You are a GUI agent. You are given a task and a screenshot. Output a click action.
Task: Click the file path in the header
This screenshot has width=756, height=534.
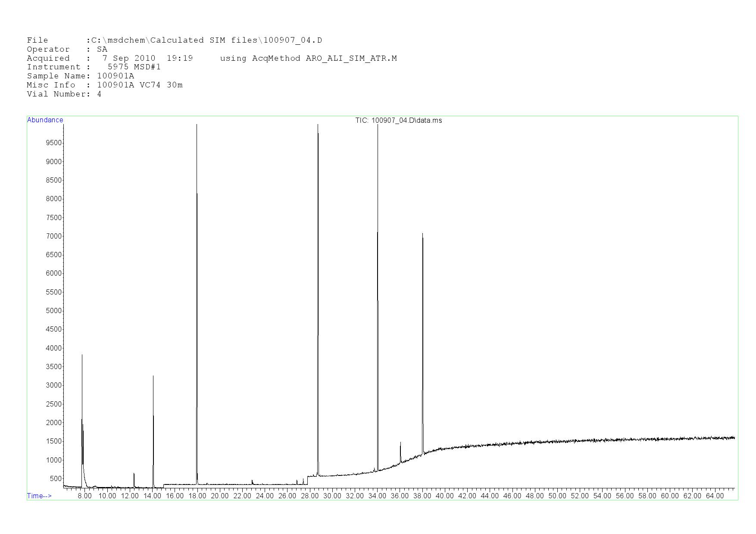(x=206, y=40)
